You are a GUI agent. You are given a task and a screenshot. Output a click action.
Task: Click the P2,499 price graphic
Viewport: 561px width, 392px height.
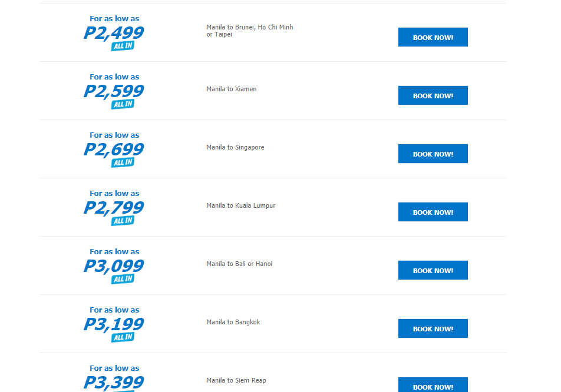click(114, 33)
